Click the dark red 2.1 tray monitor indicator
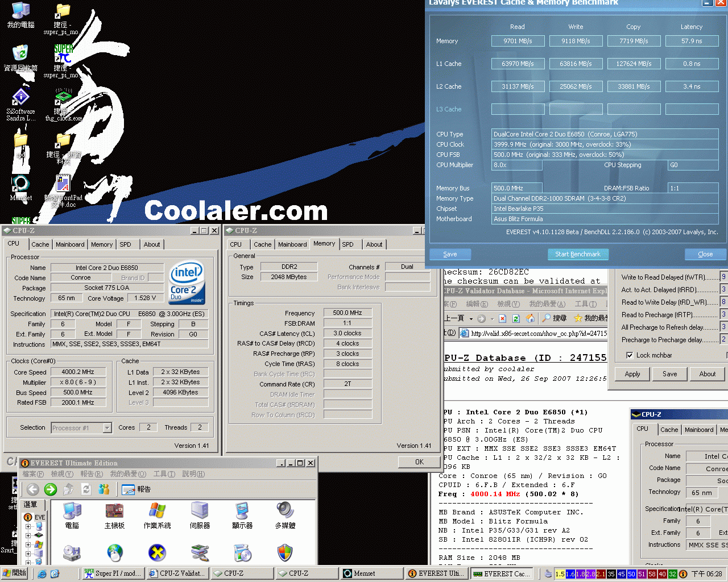728x582 pixels. click(601, 574)
